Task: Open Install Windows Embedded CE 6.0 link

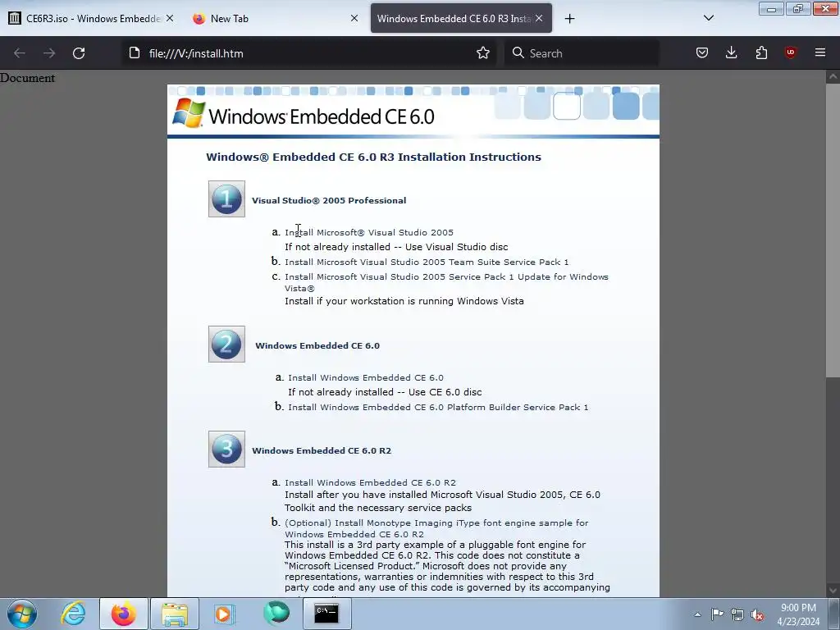Action: [x=366, y=377]
